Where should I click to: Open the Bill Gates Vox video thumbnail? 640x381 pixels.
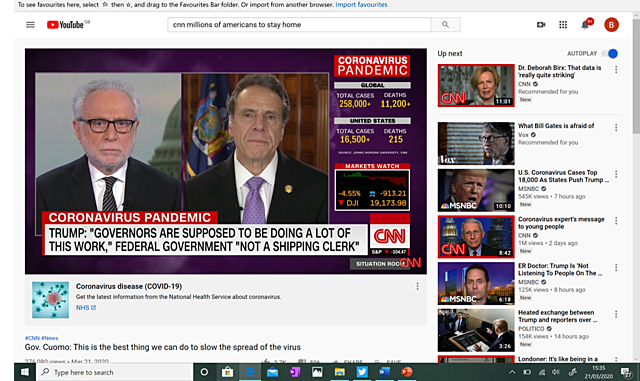476,143
